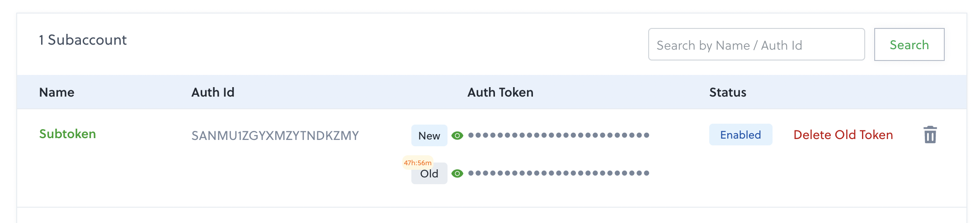Focus the Search by Name / Auth Id field
Viewport: 980px width, 223px height.
[756, 45]
